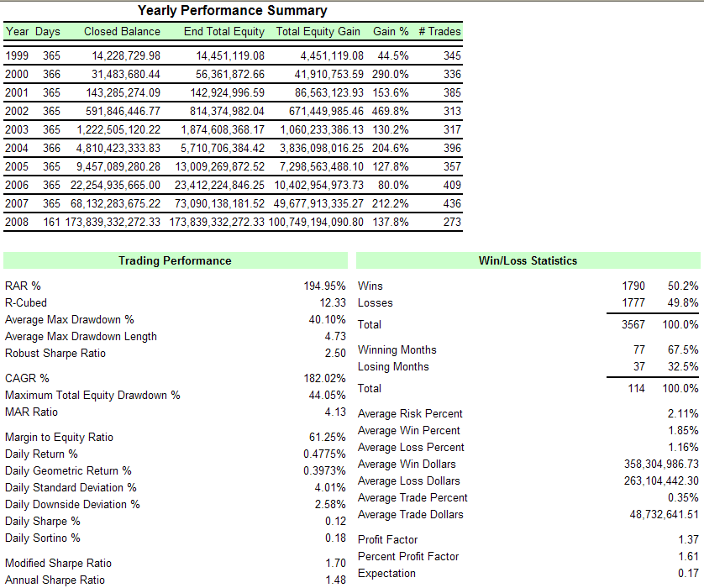Select the CAGR % value 182.02%

(324, 378)
